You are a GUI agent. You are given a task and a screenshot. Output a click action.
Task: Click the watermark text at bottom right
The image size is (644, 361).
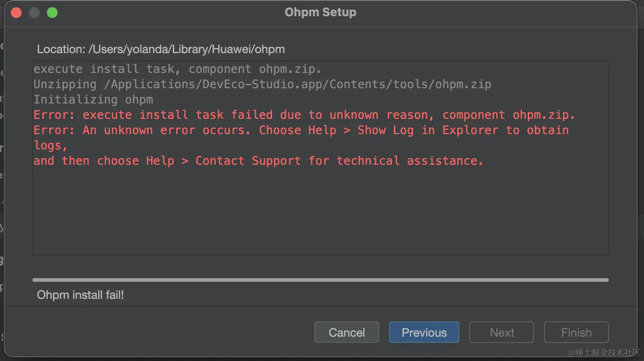pos(603,352)
